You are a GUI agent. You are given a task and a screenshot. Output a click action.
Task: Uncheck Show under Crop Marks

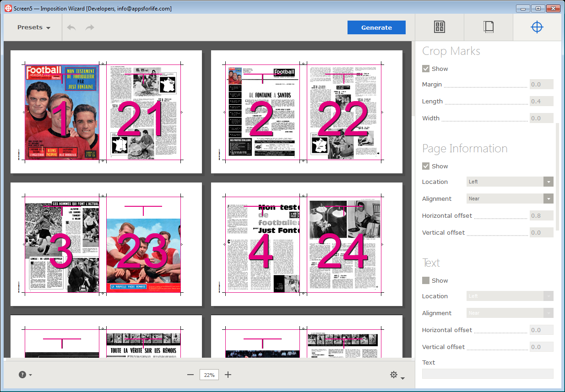(x=426, y=69)
